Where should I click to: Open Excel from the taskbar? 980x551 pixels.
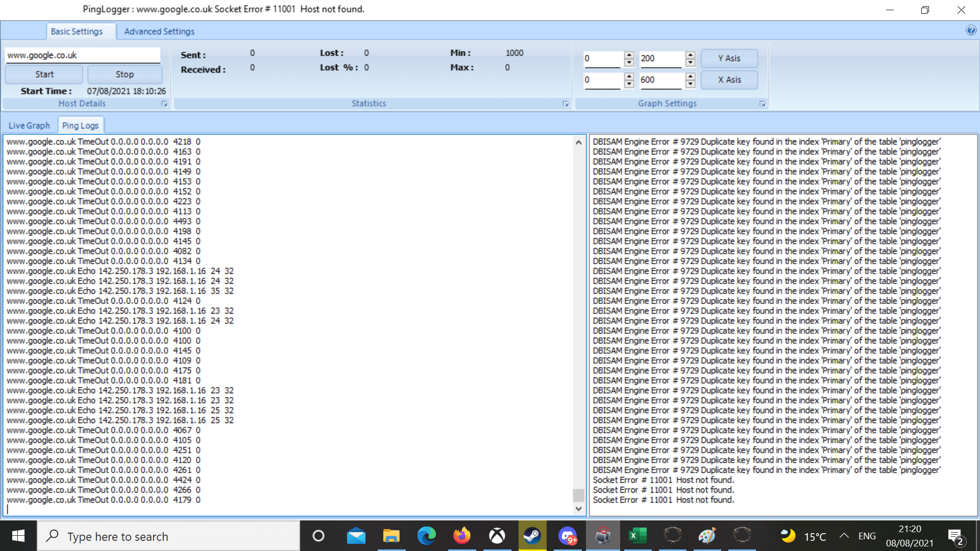coord(637,536)
